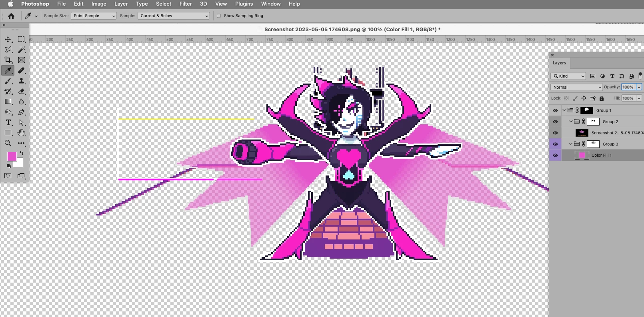Open the eyedropper tool preset picker arrow
Viewport: 644px width, 317px height.
point(36,16)
